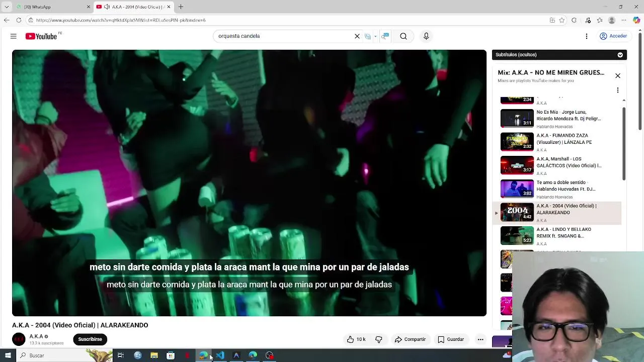Image resolution: width=644 pixels, height=362 pixels.
Task: Go back in browser history
Action: tap(7, 20)
